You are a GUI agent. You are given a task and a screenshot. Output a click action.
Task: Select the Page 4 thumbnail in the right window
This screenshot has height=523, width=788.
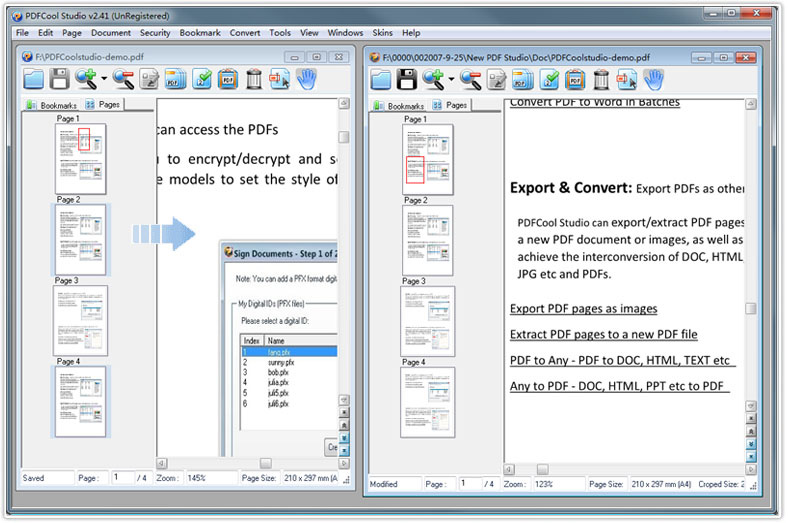(428, 402)
